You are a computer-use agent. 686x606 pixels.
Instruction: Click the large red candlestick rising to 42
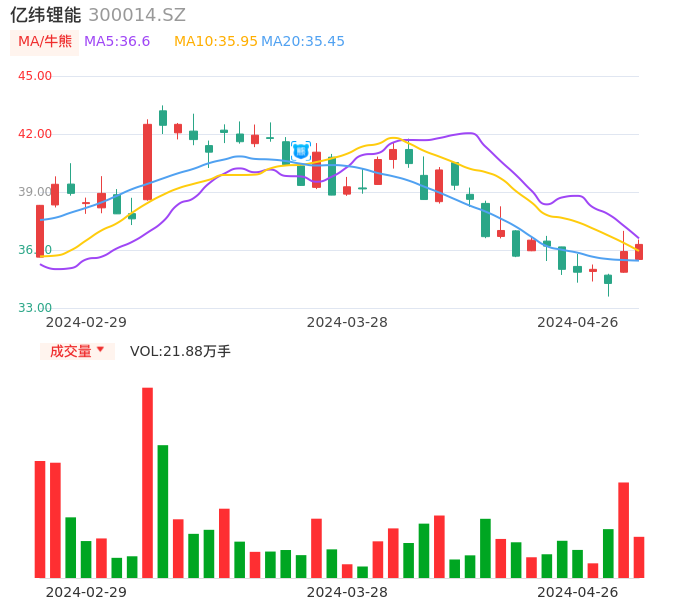point(147,161)
